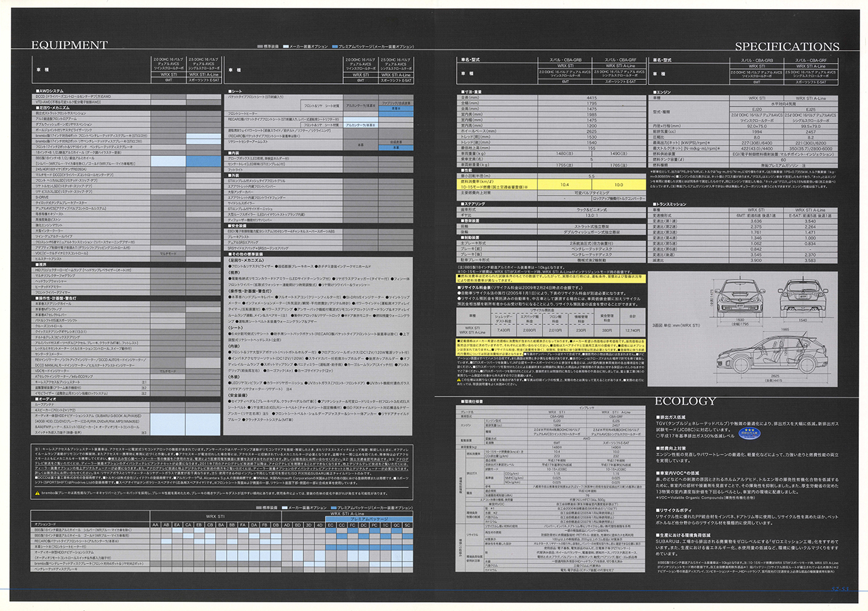Click the 155 minimum ground clearance value
The image size is (868, 611).
(591, 148)
